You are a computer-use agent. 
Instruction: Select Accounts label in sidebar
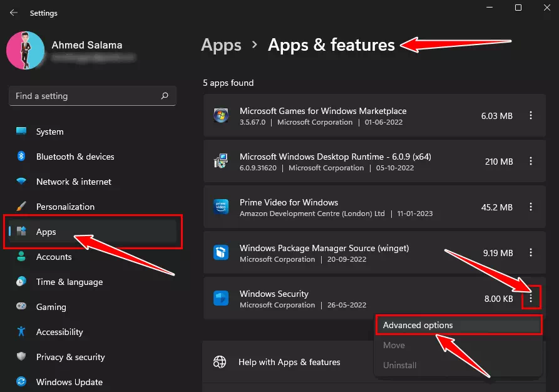(x=54, y=257)
